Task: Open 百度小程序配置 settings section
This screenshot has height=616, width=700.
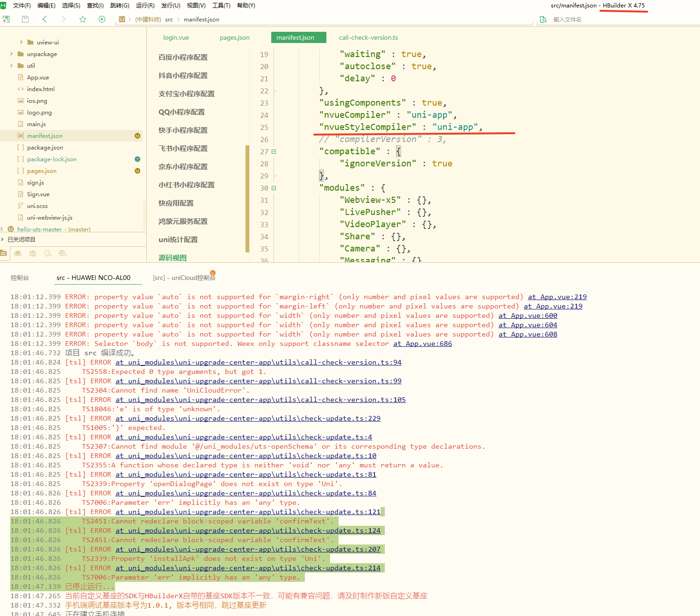Action: 183,57
